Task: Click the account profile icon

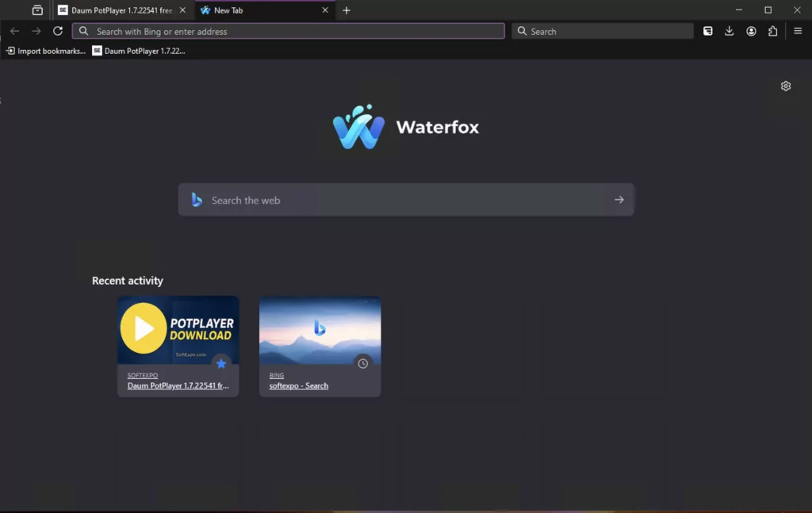Action: coord(751,31)
